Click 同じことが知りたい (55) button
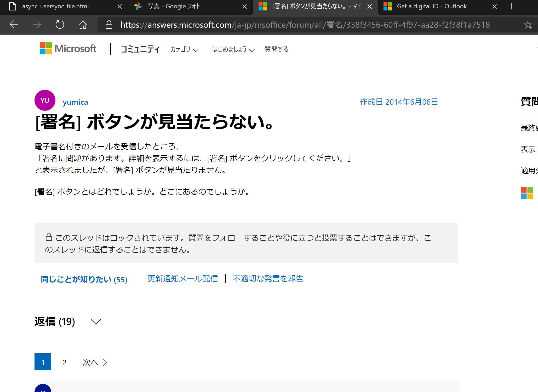This screenshot has width=538, height=392. (x=84, y=279)
